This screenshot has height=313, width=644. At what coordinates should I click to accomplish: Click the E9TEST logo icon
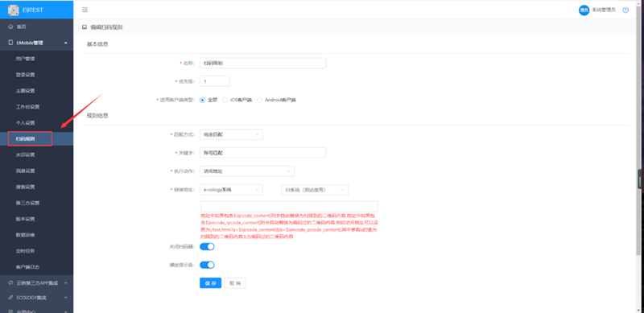(14, 10)
